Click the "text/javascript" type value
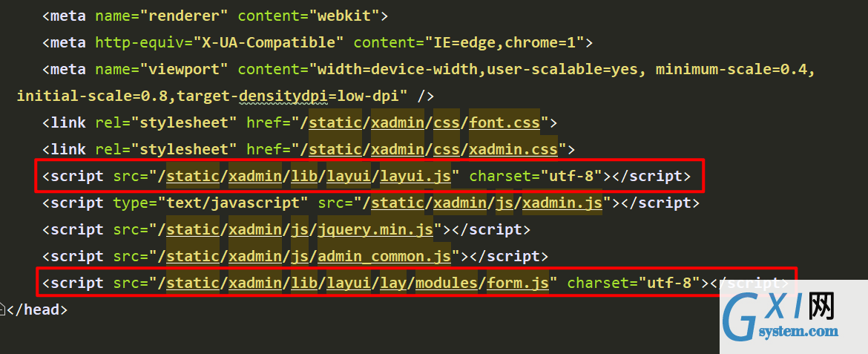The image size is (868, 354). [x=233, y=203]
